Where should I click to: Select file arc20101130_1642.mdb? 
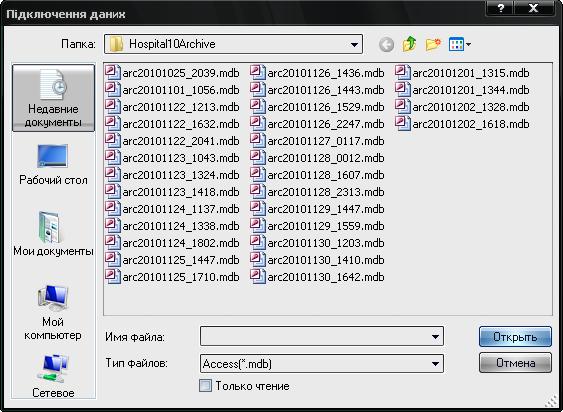(317, 277)
